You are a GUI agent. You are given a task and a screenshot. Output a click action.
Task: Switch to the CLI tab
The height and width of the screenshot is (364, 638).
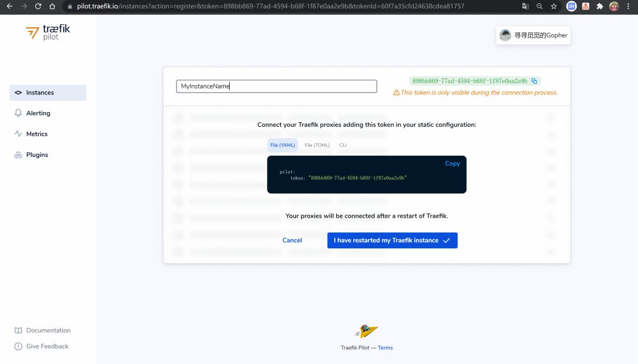pyautogui.click(x=343, y=145)
